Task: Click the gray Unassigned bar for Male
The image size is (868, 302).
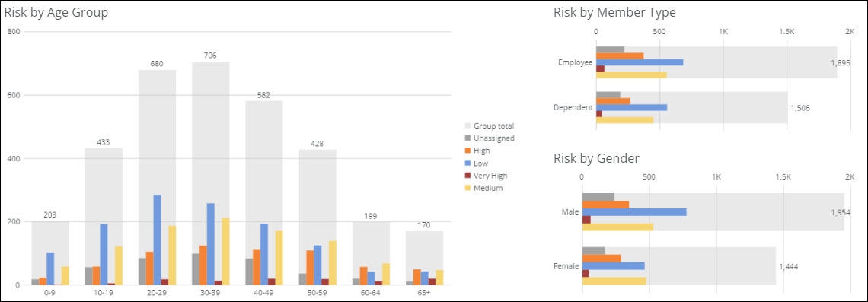Action: click(x=598, y=197)
